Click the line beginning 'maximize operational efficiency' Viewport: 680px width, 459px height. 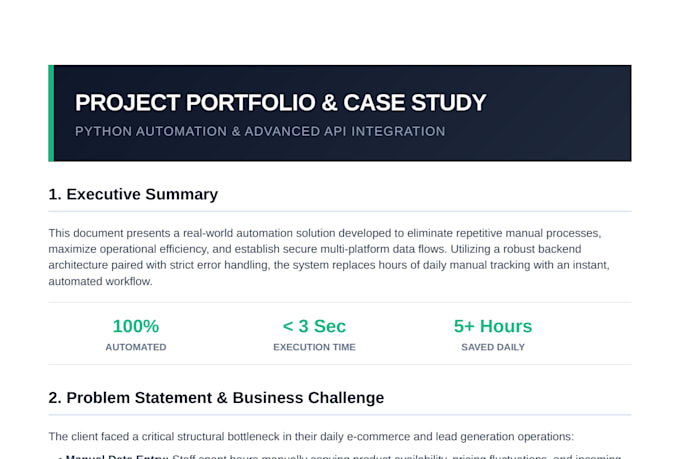pyautogui.click(x=315, y=249)
